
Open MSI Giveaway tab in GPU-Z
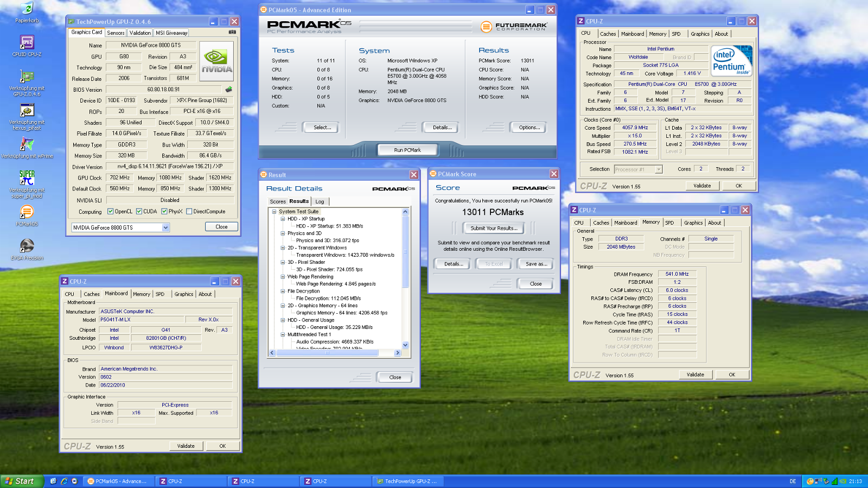point(171,33)
